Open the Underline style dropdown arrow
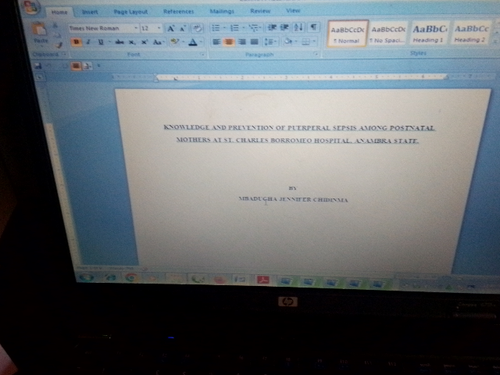The width and height of the screenshot is (500, 375). (109, 42)
